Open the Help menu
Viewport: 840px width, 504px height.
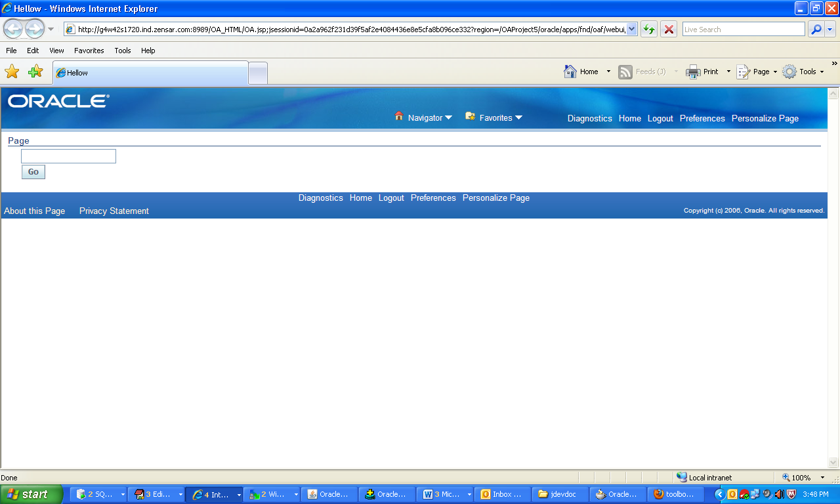coord(148,51)
